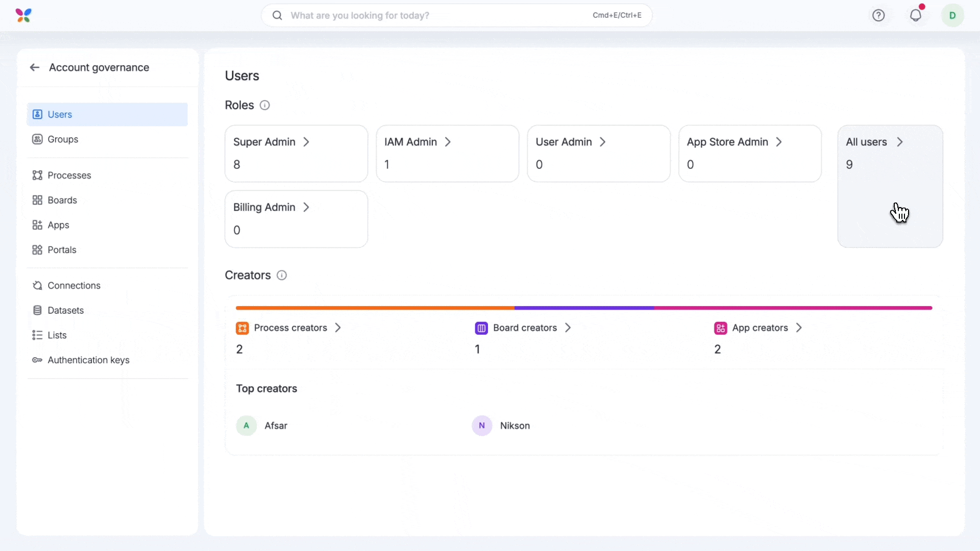Expand the All users chevron
The image size is (980, 551).
point(900,142)
